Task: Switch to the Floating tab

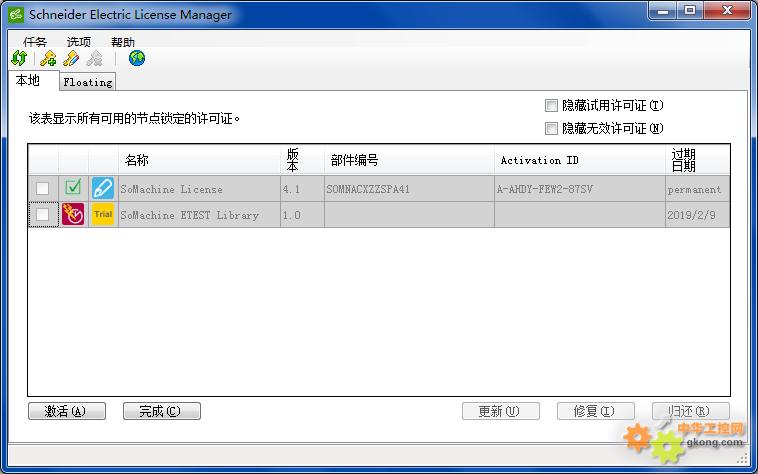Action: click(x=88, y=82)
